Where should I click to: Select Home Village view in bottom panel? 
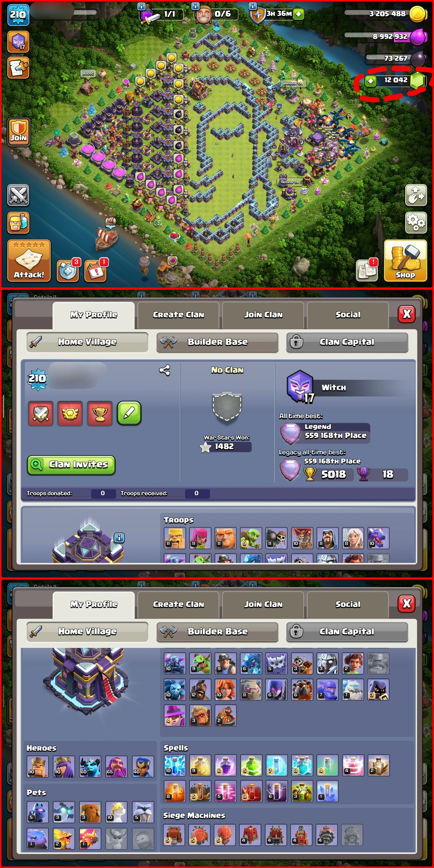tap(87, 631)
